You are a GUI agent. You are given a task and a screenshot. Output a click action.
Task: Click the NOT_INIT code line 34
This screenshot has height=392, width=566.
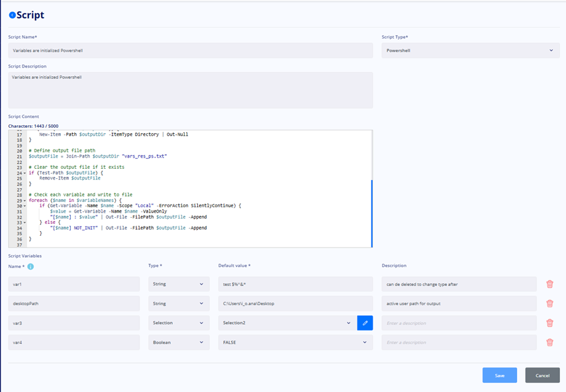128,228
